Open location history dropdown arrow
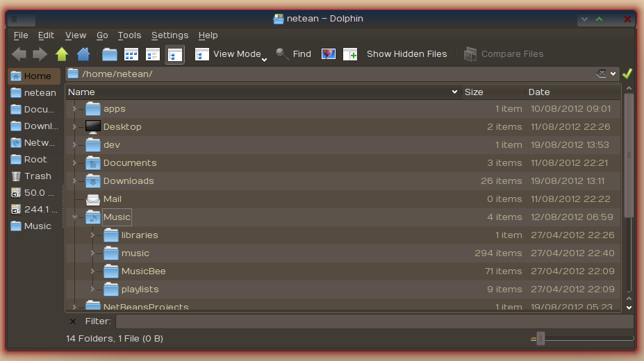This screenshot has width=644, height=361. click(x=613, y=74)
